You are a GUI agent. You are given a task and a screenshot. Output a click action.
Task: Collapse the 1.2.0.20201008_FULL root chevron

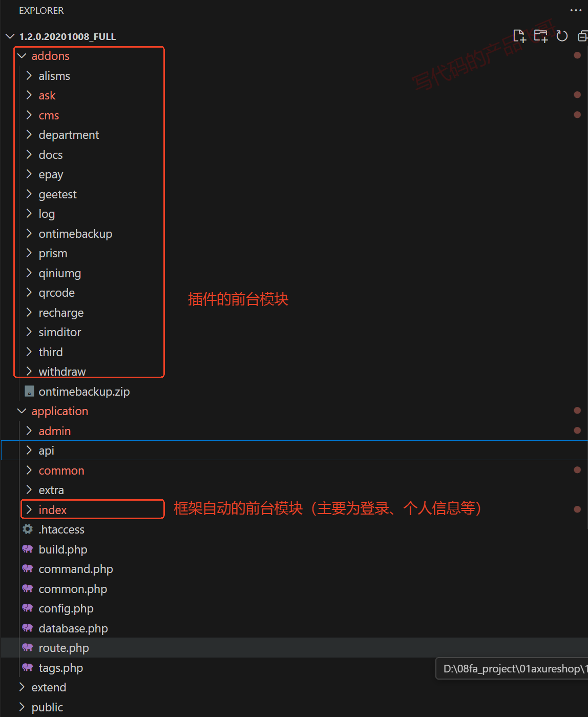click(10, 36)
